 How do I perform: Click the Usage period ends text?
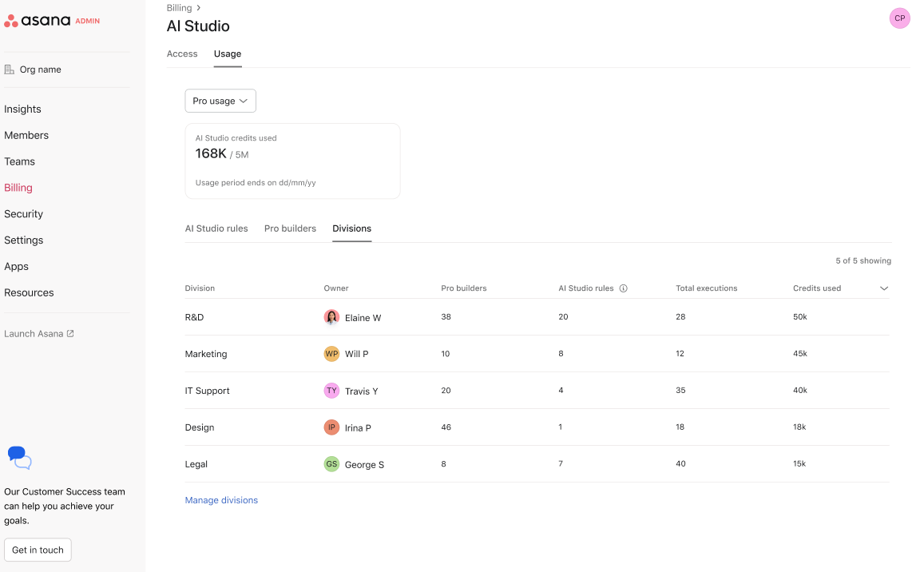coord(256,183)
